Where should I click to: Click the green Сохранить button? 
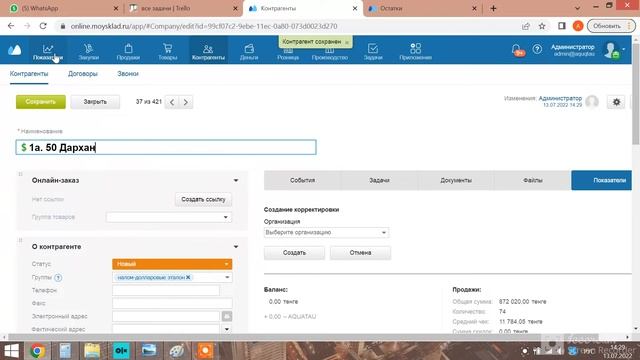click(x=41, y=102)
